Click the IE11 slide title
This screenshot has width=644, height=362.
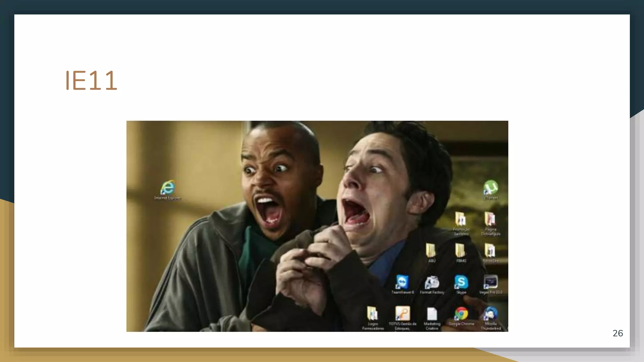pos(91,81)
